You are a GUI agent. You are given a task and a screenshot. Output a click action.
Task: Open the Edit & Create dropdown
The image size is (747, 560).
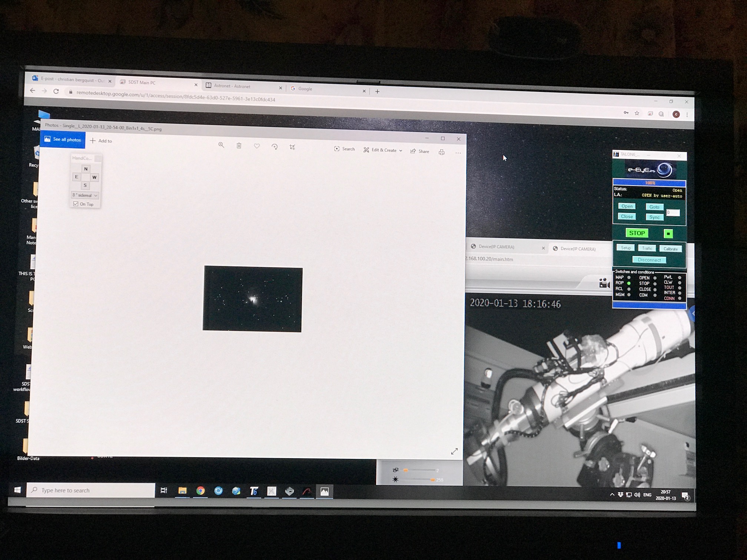[383, 150]
